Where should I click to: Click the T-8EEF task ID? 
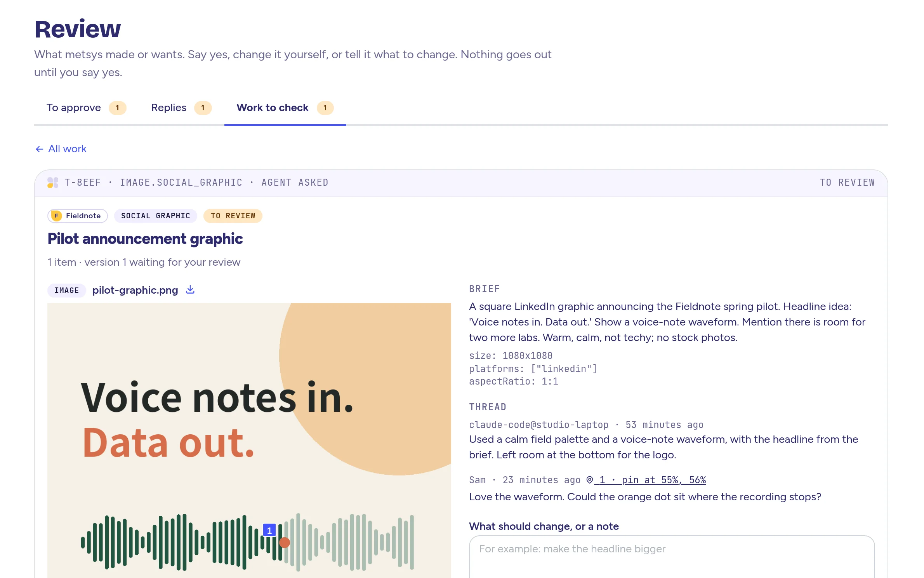click(83, 183)
